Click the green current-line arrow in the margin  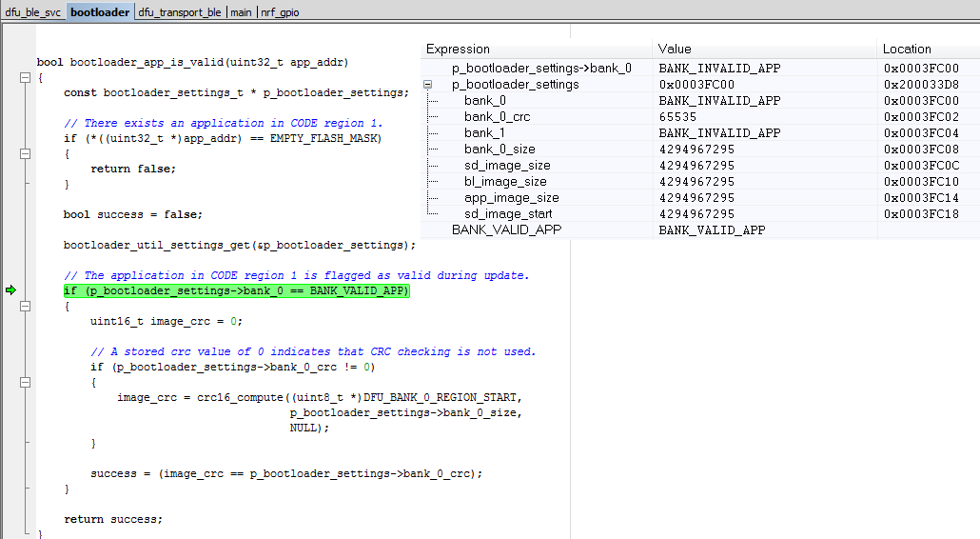click(10, 290)
